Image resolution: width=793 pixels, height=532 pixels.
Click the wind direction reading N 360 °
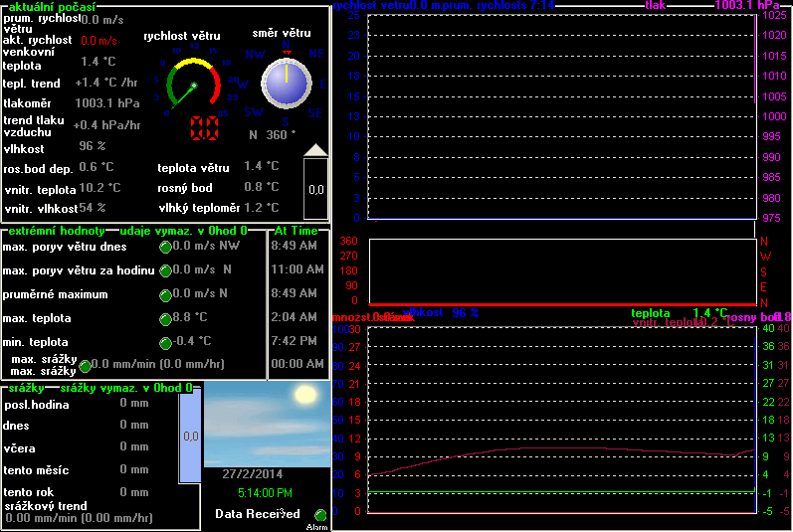coord(272,135)
